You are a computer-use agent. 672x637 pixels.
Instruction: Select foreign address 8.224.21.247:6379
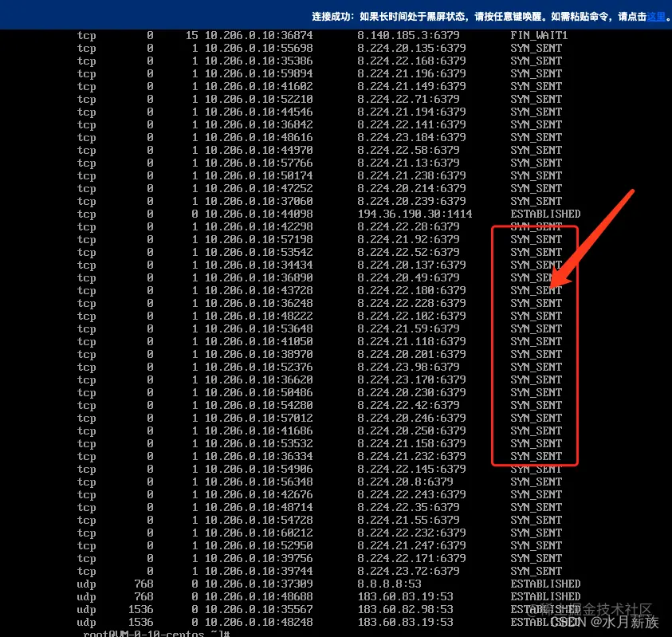[x=412, y=545]
